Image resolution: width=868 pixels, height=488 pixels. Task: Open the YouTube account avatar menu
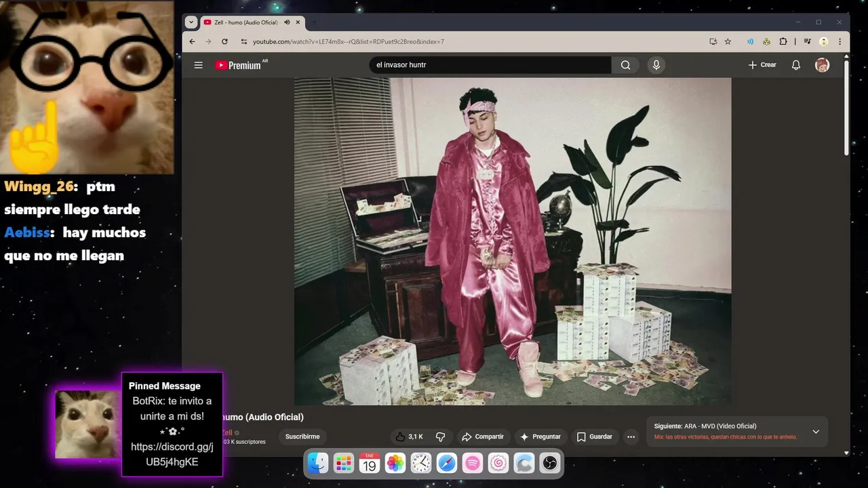tap(822, 65)
